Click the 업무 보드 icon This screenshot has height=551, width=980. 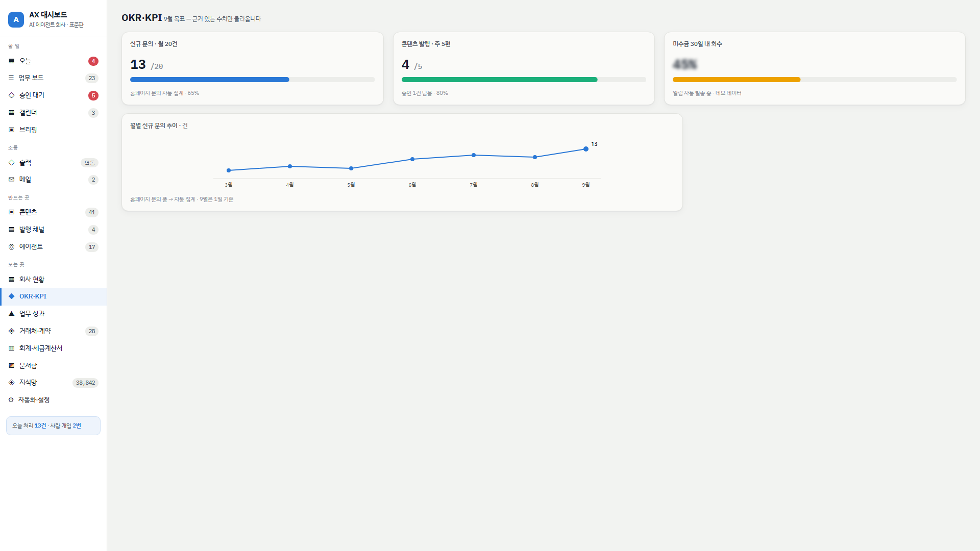tap(11, 78)
